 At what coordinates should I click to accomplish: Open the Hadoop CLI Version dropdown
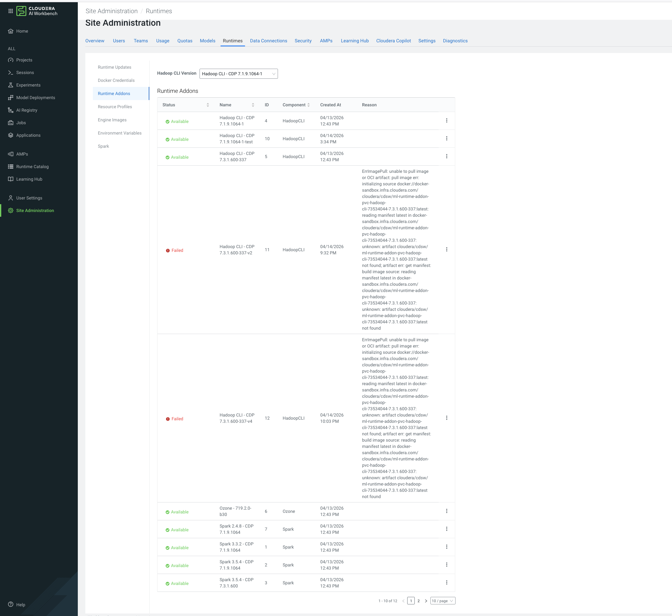click(238, 74)
